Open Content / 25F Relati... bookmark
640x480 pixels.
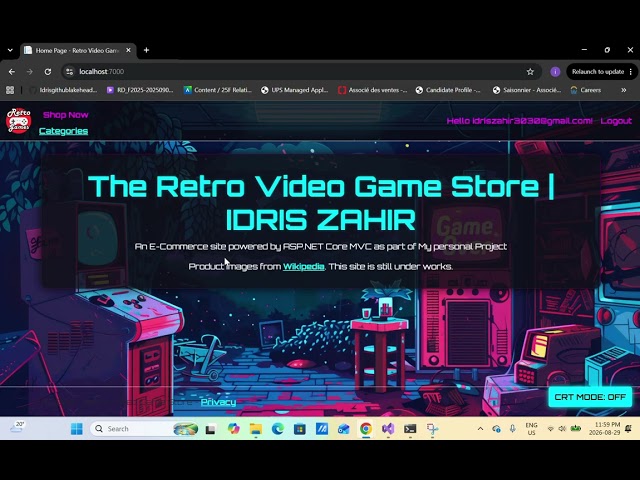(218, 90)
